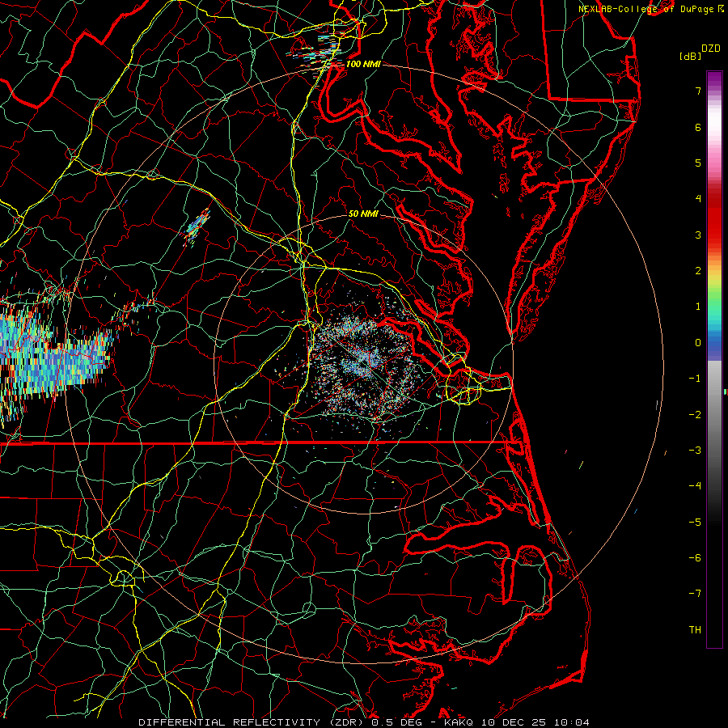Click the 100 NMI range ring label
Image resolution: width=728 pixels, height=728 pixels.
point(363,64)
